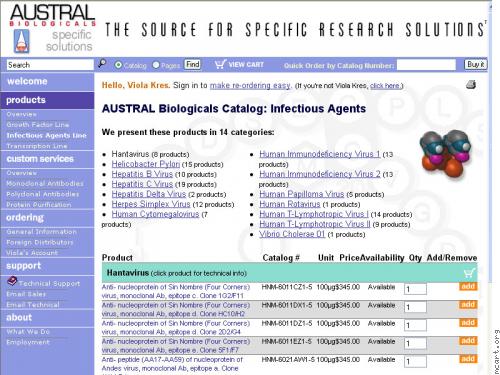Open Polyclonal Antibodies in sidebar
The width and height of the screenshot is (500, 375).
(43, 194)
